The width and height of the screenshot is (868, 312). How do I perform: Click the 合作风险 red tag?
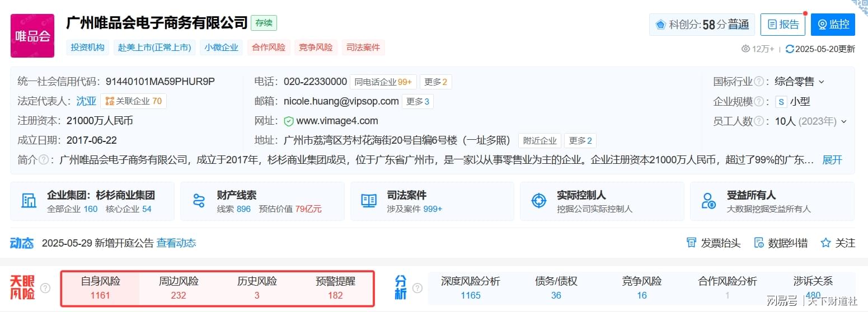[269, 48]
